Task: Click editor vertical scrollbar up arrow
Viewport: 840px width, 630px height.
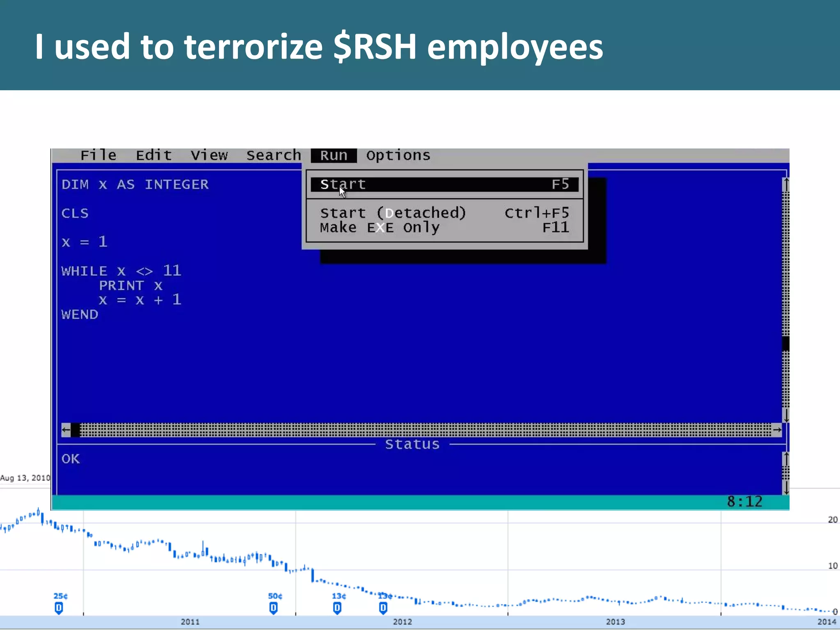Action: (x=785, y=185)
